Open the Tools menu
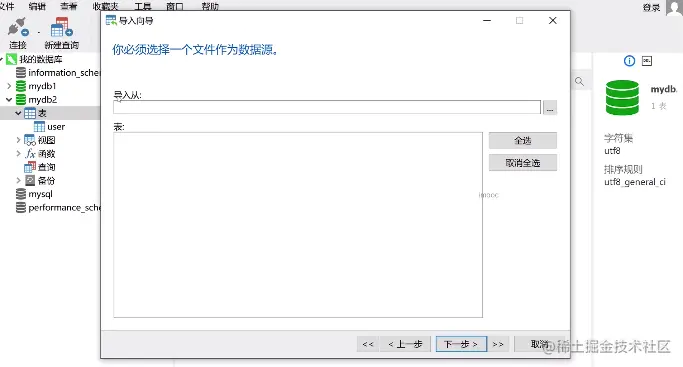 142,6
